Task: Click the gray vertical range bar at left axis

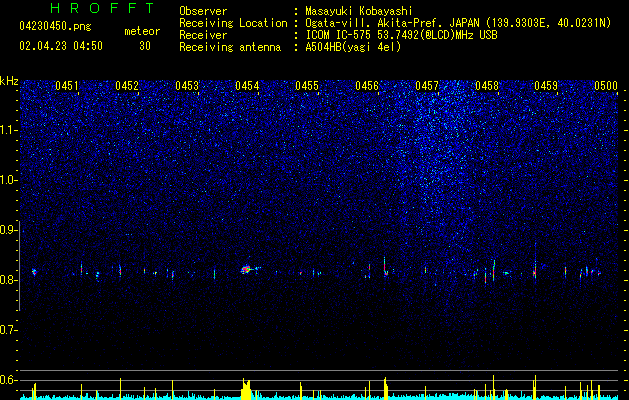Action: click(x=20, y=266)
